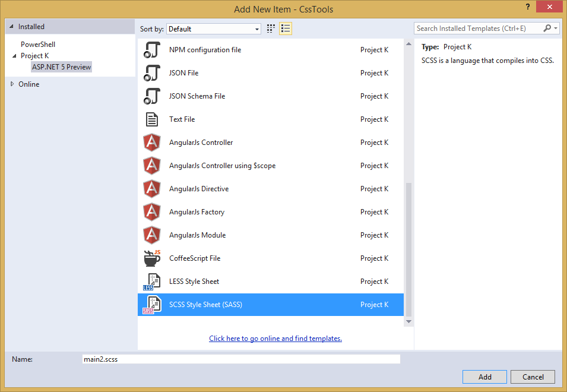The image size is (567, 392).
Task: Collapse the Installed section
Action: [x=11, y=26]
